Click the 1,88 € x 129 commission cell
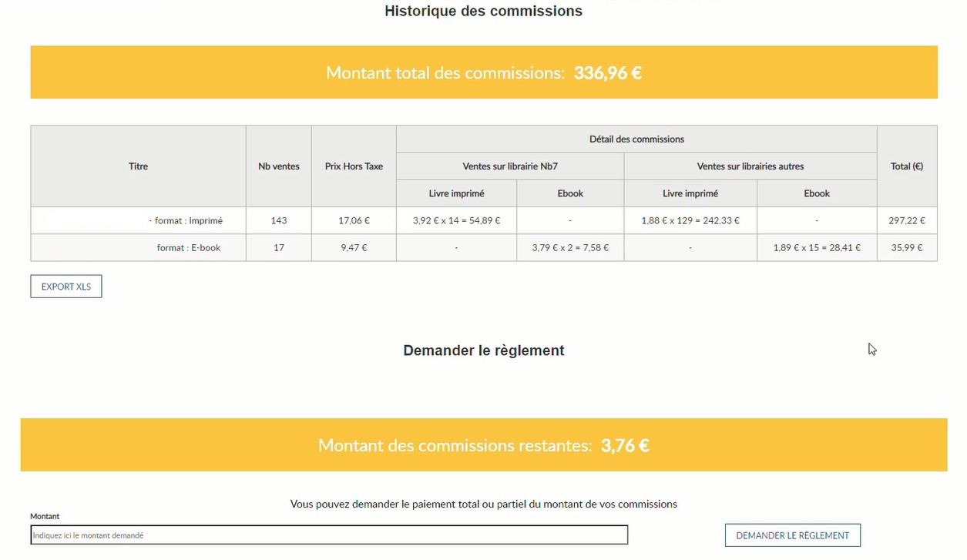The height and width of the screenshot is (560, 967). [x=690, y=221]
